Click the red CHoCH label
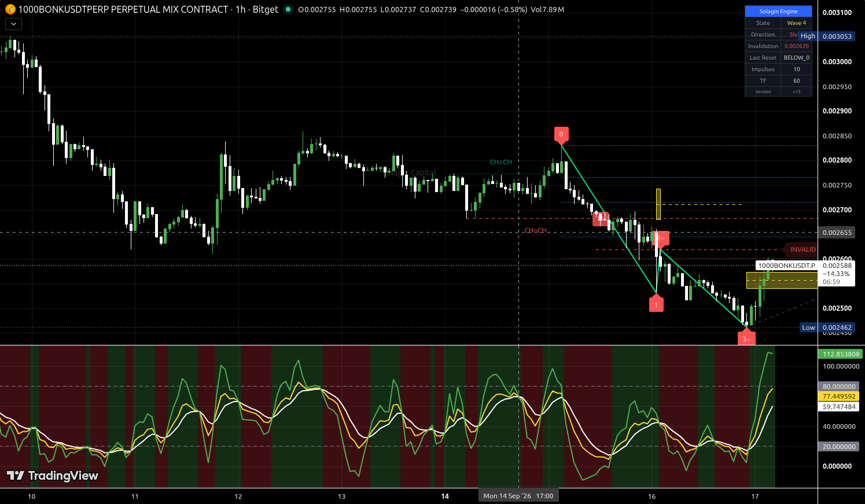The width and height of the screenshot is (865, 504). tap(535, 230)
